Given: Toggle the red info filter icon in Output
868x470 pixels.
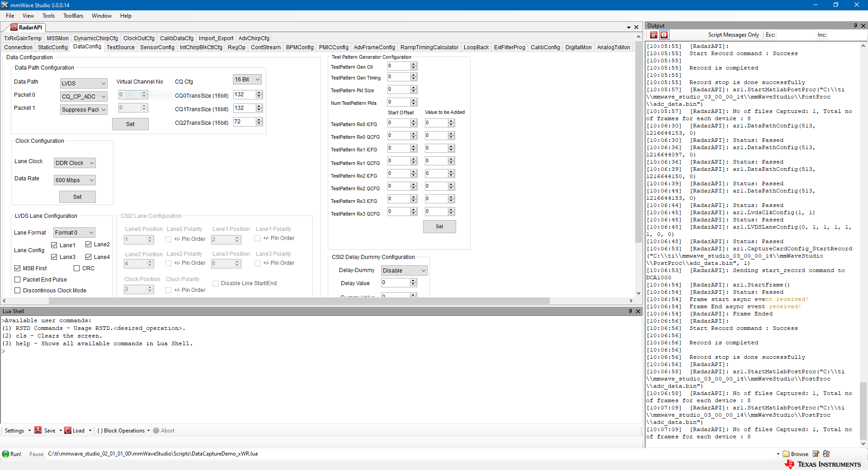Looking at the screenshot, I should pos(664,35).
